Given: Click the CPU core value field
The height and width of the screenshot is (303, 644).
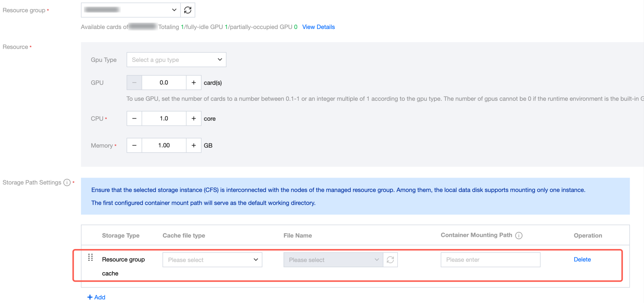Looking at the screenshot, I should [164, 119].
